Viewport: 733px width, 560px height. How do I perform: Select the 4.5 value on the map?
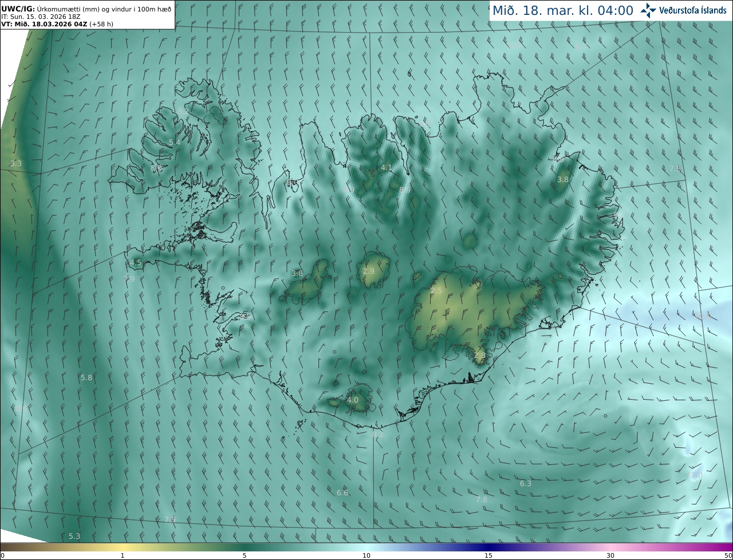tap(136, 262)
